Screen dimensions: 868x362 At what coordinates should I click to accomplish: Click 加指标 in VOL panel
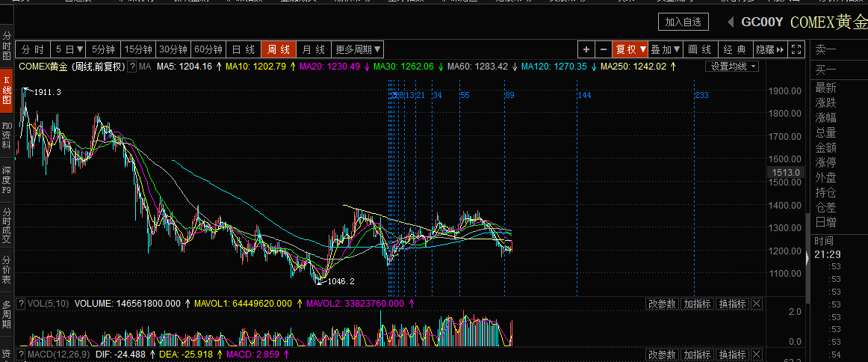pos(696,303)
